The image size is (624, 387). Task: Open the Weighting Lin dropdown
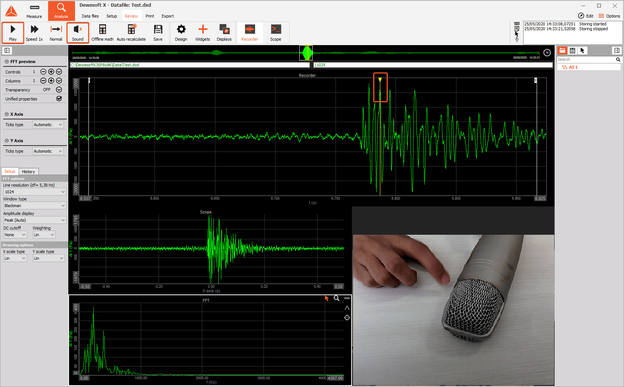click(x=44, y=235)
